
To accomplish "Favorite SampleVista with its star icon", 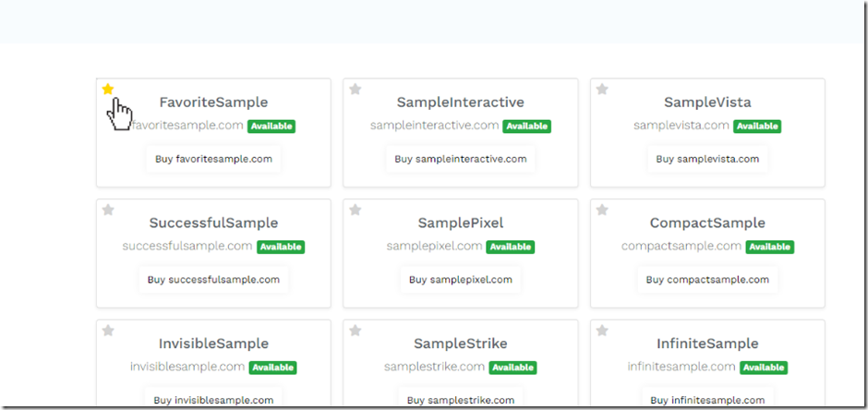I will tap(602, 90).
